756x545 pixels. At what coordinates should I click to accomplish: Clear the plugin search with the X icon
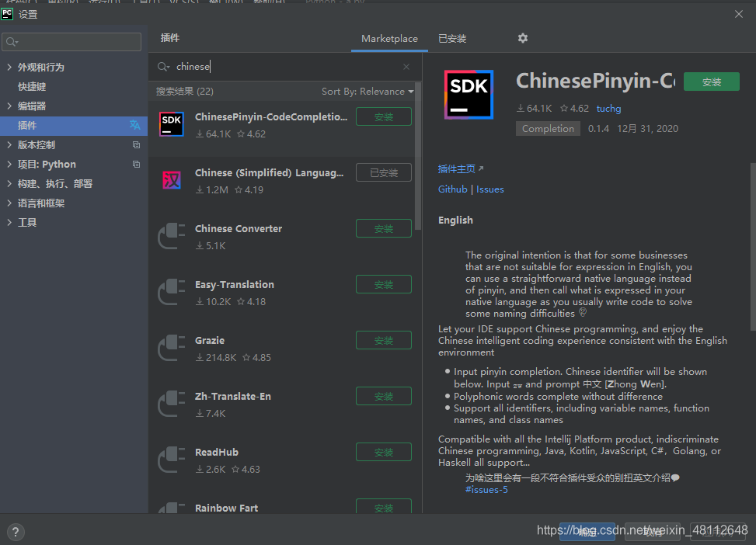[x=406, y=67]
